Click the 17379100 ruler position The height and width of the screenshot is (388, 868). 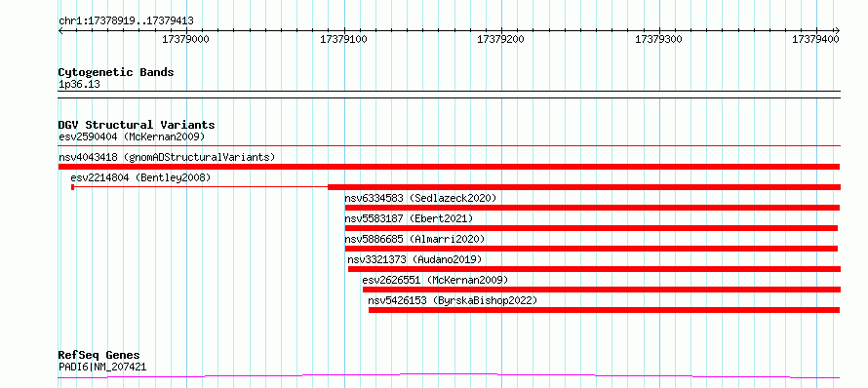pyautogui.click(x=343, y=39)
